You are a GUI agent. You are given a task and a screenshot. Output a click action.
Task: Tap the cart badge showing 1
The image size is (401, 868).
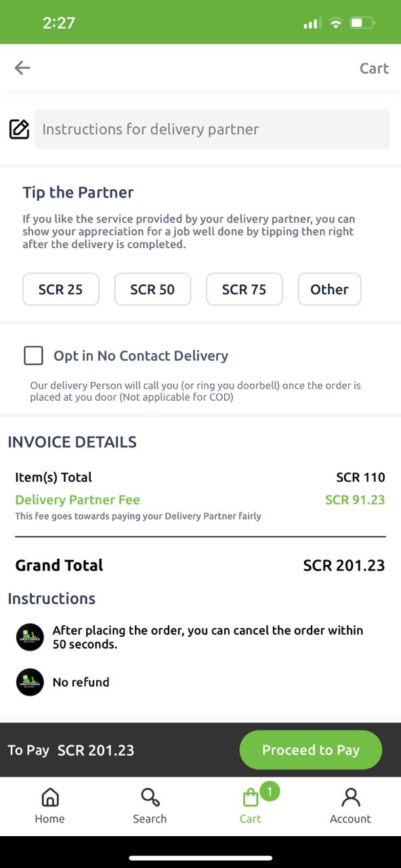tap(270, 791)
